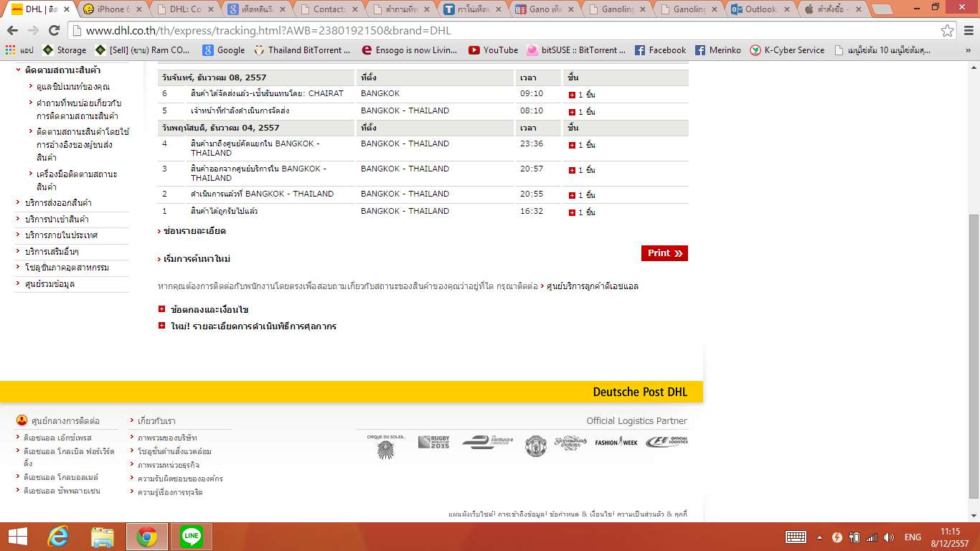Viewport: 980px width, 551px height.
Task: Expand piece details for row 6 CHAIRAT
Action: [572, 95]
